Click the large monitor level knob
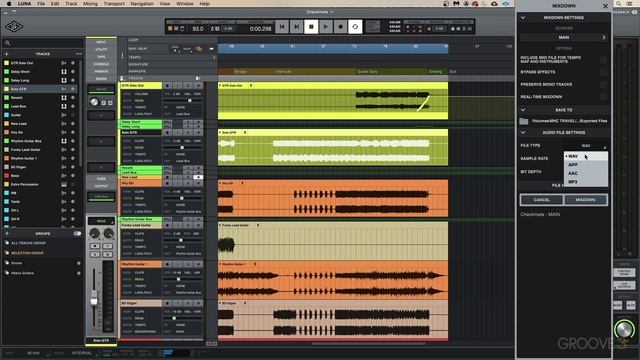The image size is (640, 360). pyautogui.click(x=624, y=329)
